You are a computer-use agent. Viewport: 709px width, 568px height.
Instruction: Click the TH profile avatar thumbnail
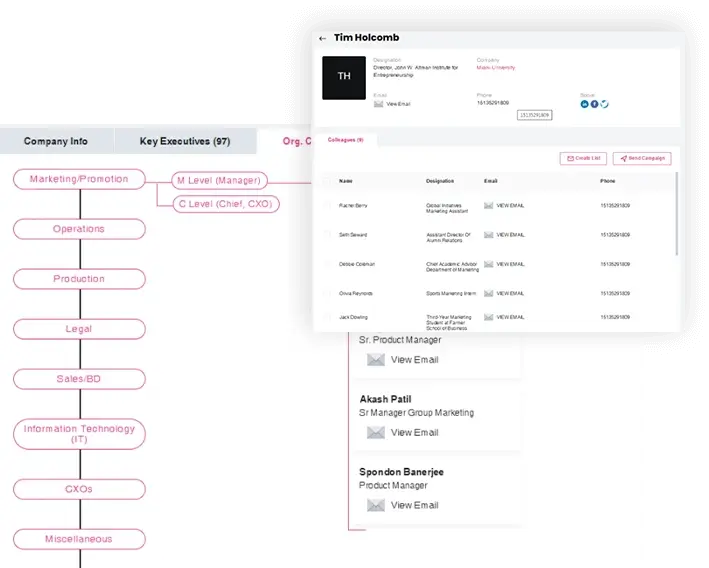344,77
